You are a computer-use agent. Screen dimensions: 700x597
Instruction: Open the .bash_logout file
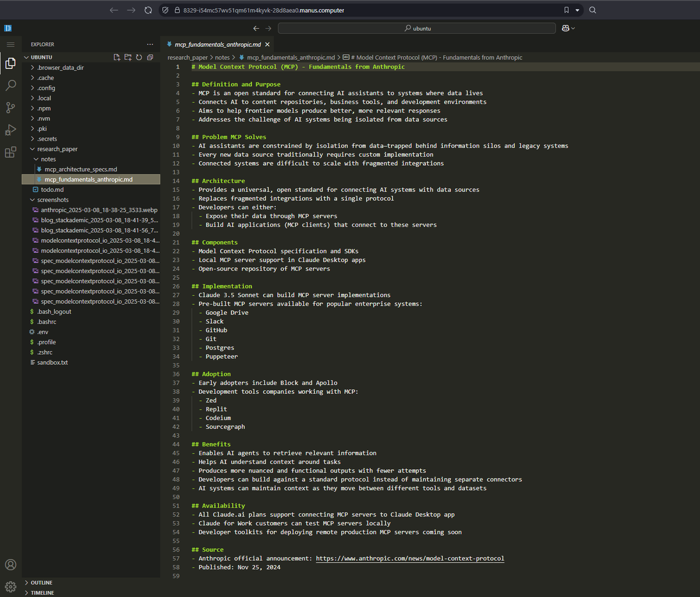point(54,312)
